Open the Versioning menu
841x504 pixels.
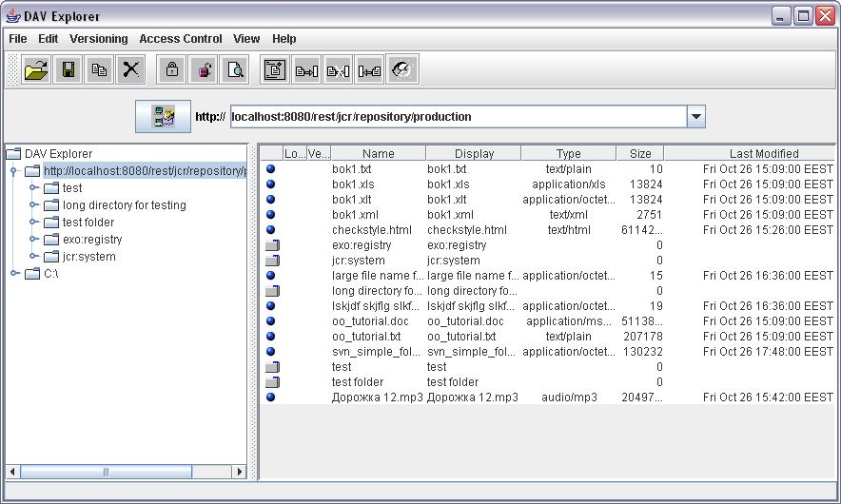point(98,39)
